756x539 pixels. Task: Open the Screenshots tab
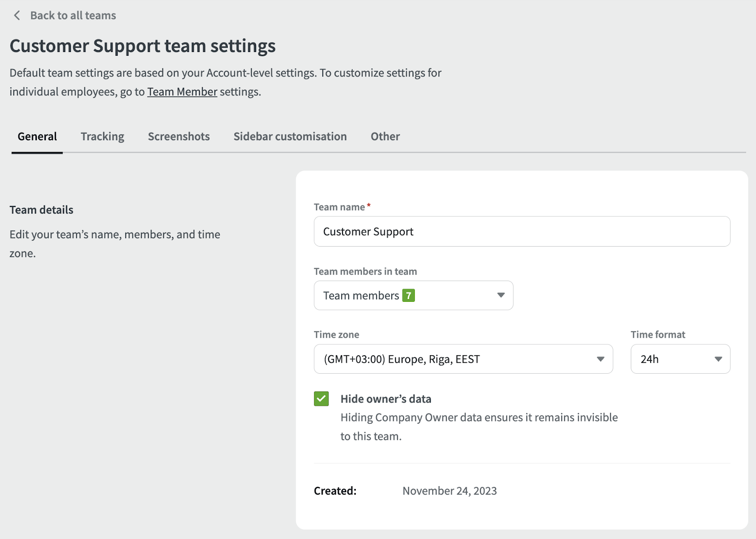pos(179,137)
